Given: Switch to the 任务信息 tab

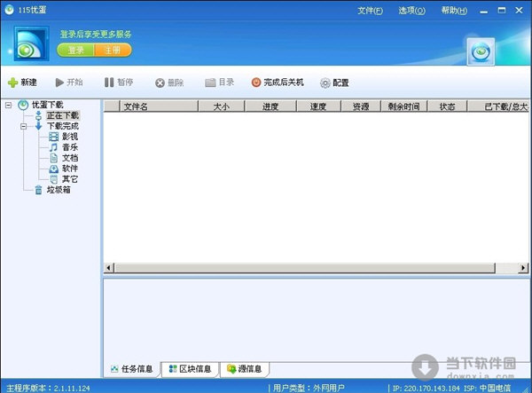Looking at the screenshot, I should tap(132, 369).
